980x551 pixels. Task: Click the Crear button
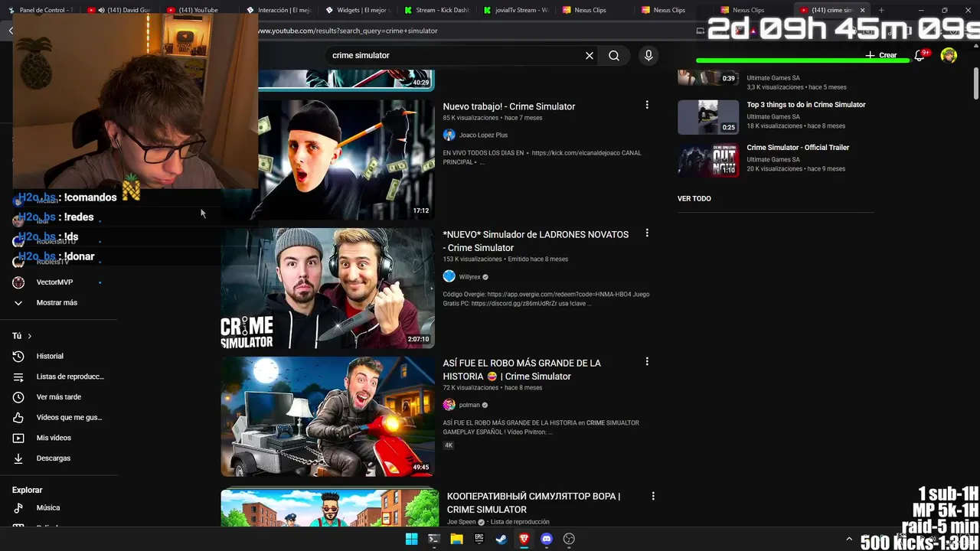(881, 55)
